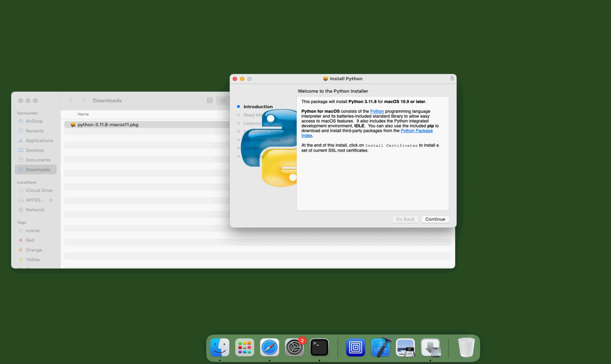
Task: Select the Red tag colour dot
Action: (x=21, y=240)
